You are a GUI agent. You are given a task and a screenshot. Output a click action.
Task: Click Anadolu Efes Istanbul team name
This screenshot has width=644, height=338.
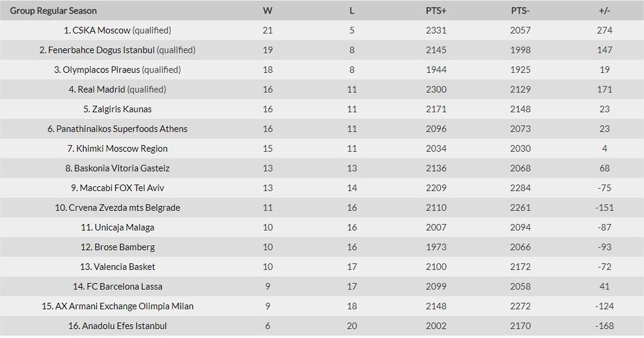(x=124, y=326)
